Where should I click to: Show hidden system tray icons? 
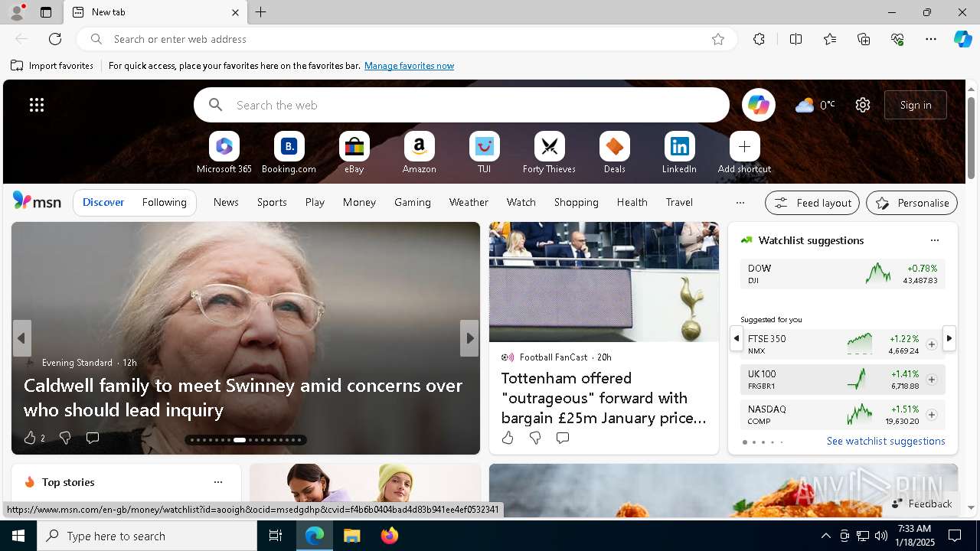tap(825, 536)
